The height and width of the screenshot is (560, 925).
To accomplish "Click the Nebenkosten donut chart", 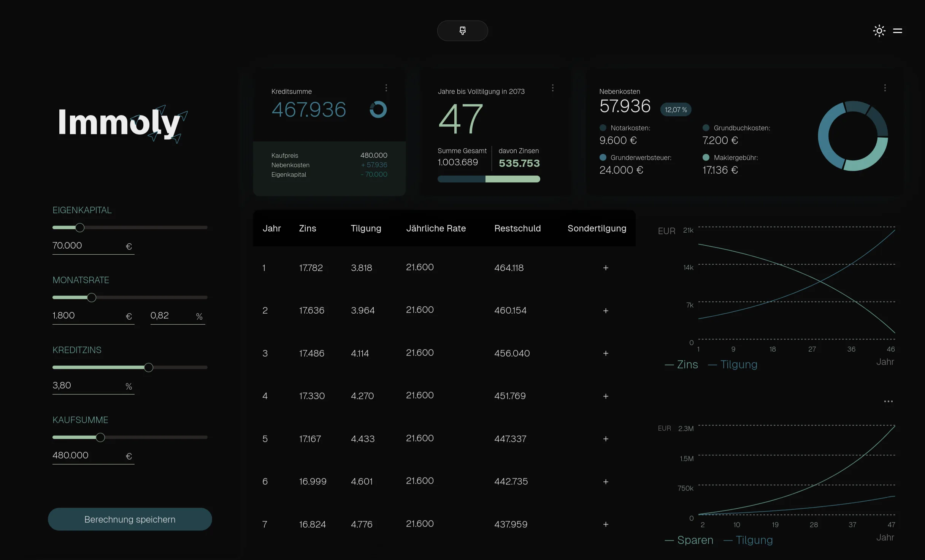I will 853,136.
